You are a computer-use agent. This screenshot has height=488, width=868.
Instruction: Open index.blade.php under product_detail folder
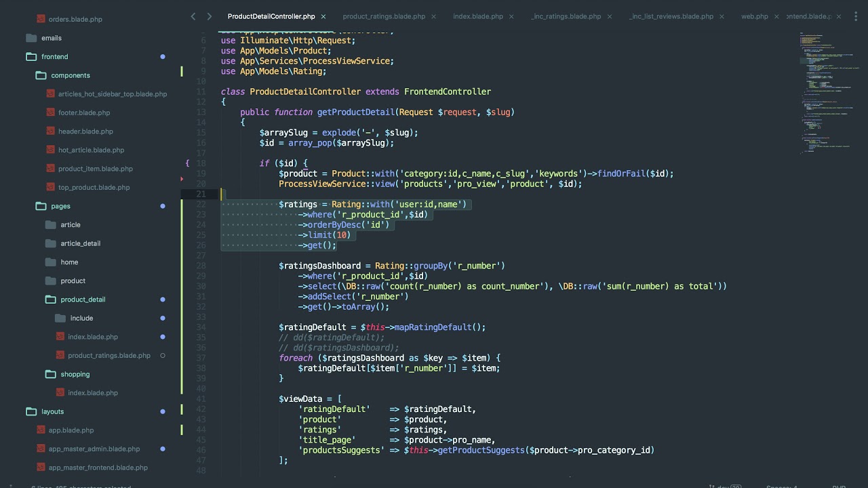point(93,337)
